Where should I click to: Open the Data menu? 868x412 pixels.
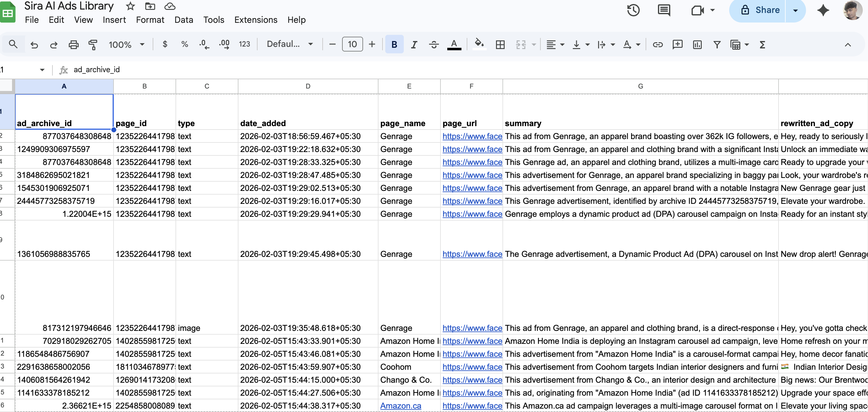184,20
